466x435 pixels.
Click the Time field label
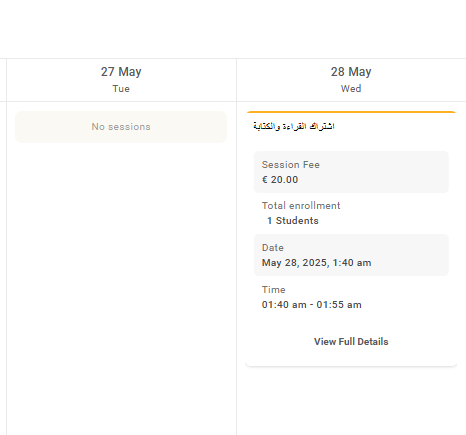[x=273, y=290]
